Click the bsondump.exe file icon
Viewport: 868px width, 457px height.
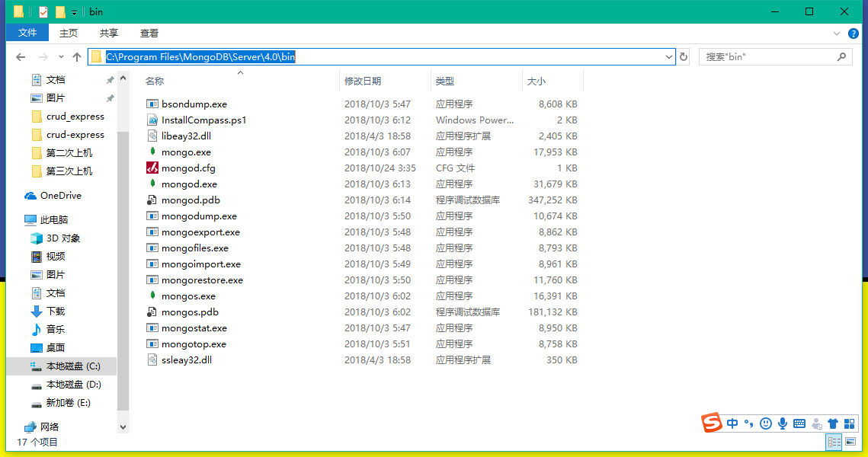[152, 104]
